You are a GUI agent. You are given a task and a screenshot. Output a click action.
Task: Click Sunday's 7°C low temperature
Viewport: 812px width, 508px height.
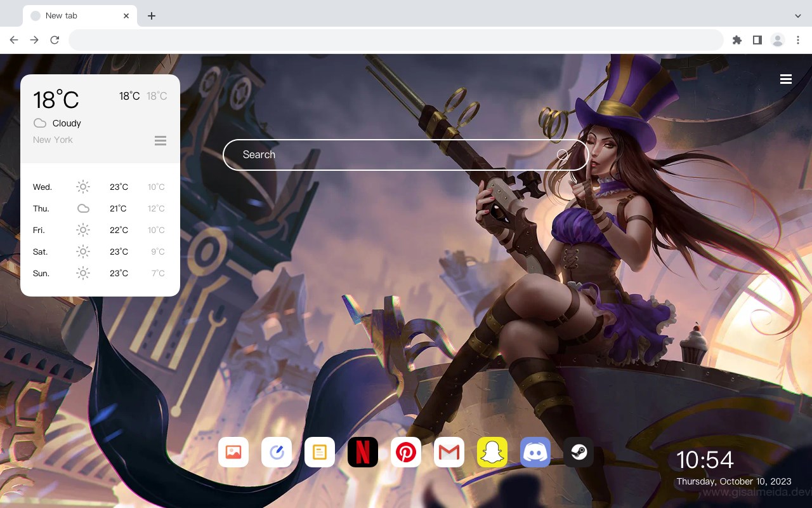[158, 273]
